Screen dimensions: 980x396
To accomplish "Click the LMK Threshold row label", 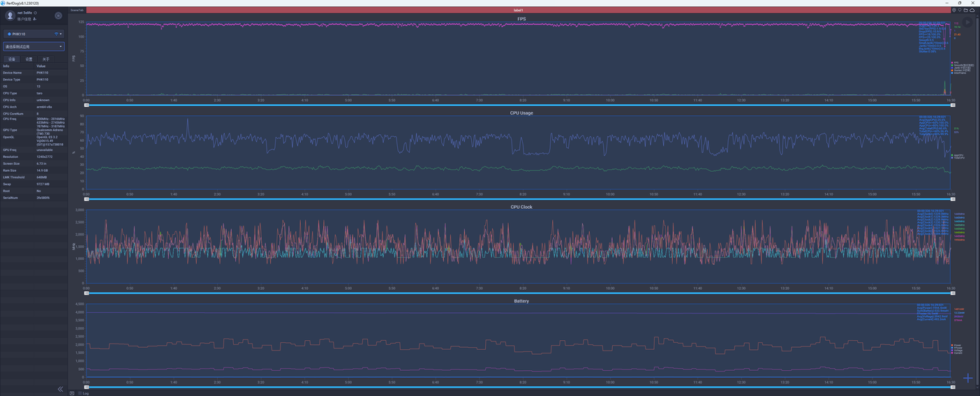I will (13, 177).
